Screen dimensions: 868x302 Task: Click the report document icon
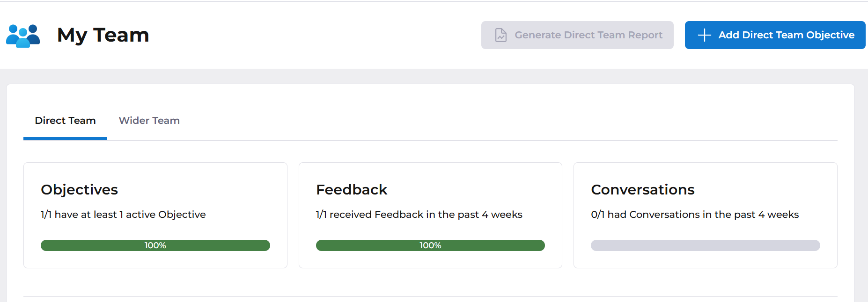point(501,35)
